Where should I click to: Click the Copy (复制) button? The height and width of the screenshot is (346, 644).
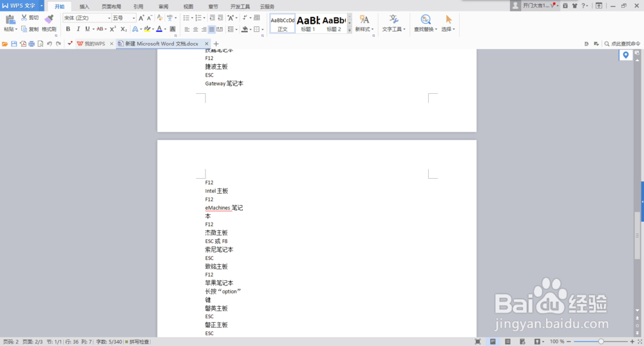[x=30, y=29]
